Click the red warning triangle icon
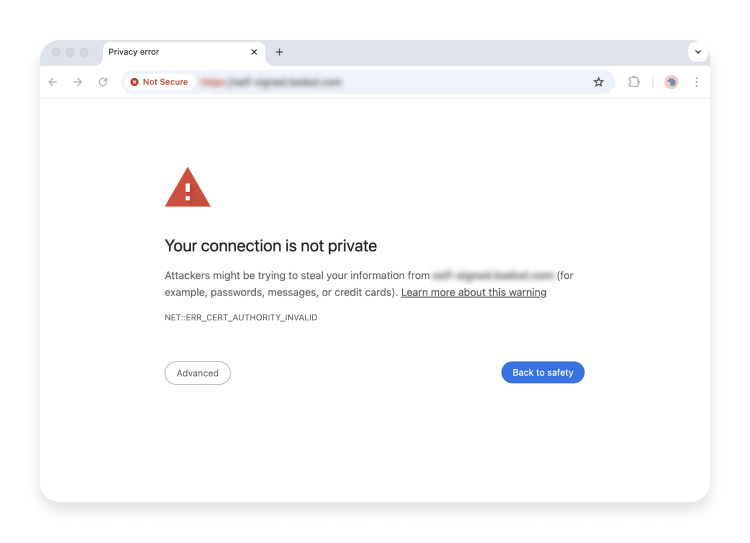Viewport: 750px width, 543px height. point(187,188)
